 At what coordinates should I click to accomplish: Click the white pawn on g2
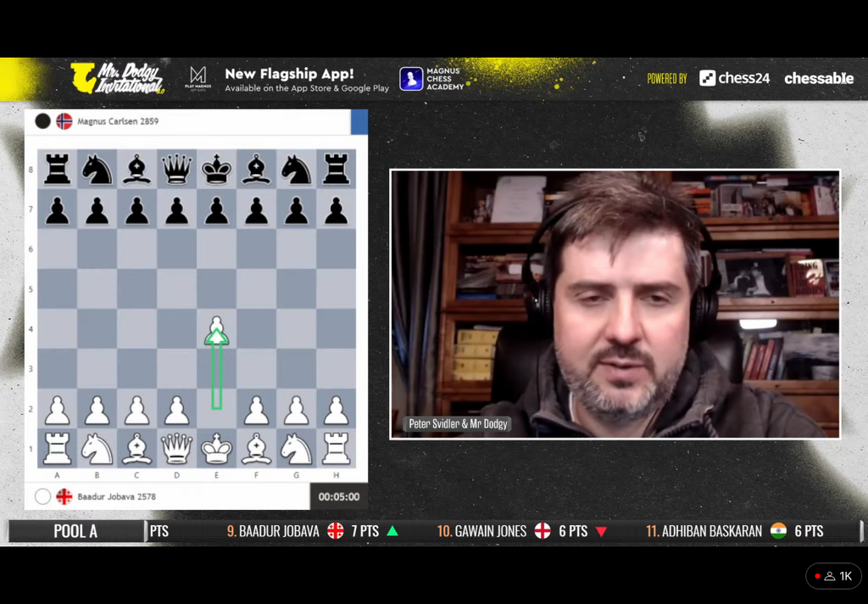point(296,408)
